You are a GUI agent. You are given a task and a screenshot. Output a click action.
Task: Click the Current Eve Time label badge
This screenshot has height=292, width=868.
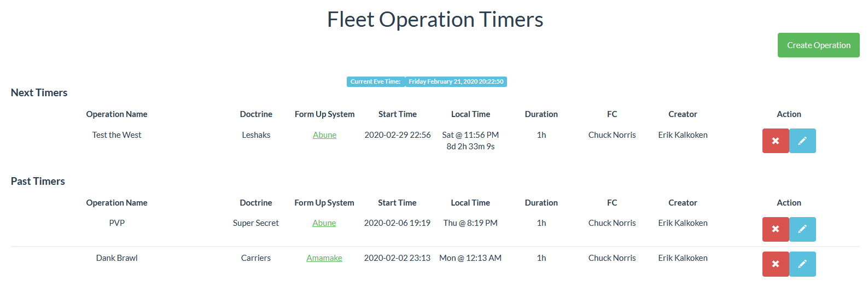(376, 81)
